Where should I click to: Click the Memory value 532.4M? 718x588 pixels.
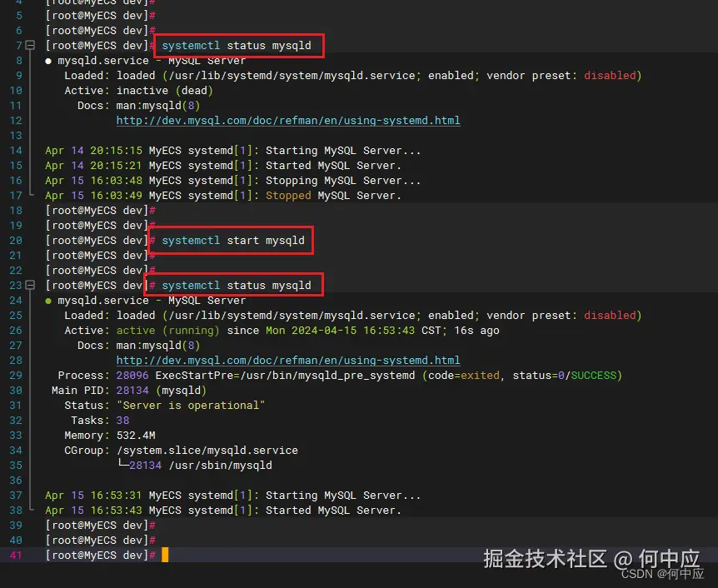pyautogui.click(x=136, y=436)
